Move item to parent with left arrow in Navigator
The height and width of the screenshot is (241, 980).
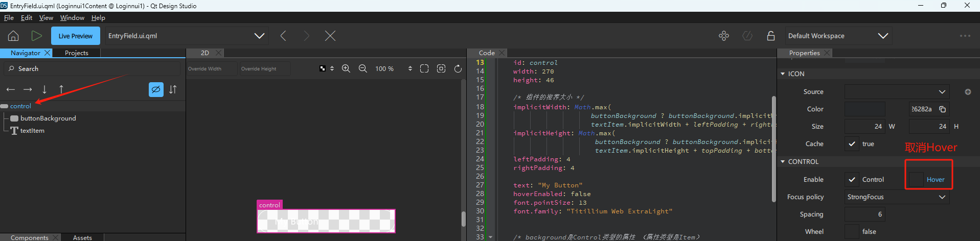click(x=11, y=89)
